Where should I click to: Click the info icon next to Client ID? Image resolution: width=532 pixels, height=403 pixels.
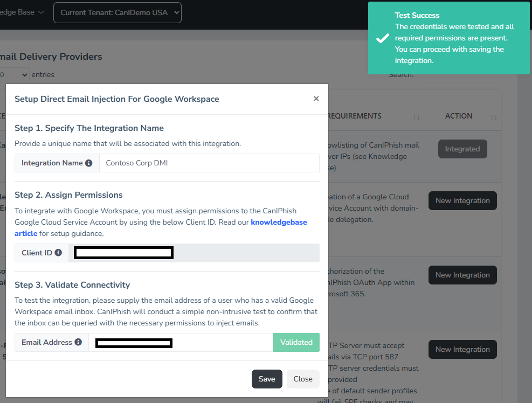tap(58, 253)
